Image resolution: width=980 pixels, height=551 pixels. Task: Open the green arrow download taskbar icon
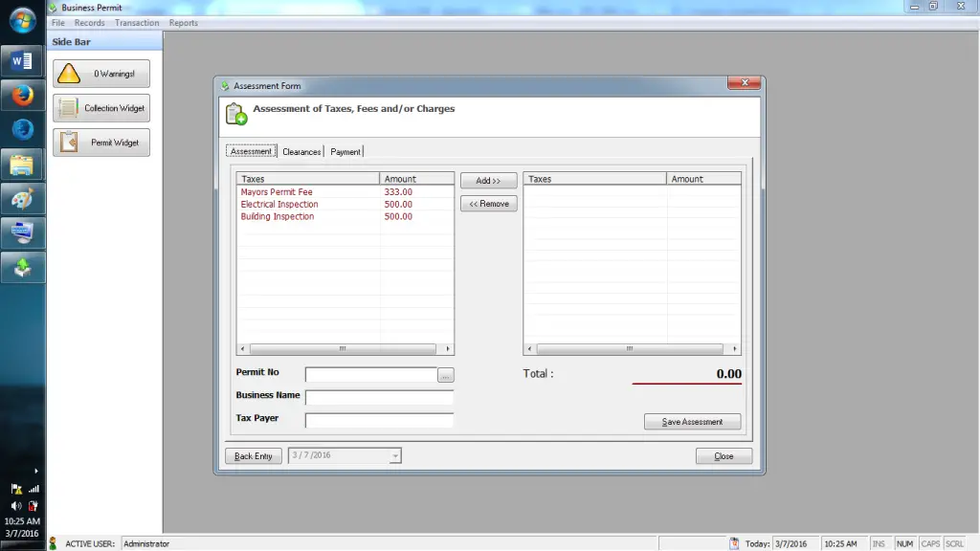pyautogui.click(x=23, y=268)
